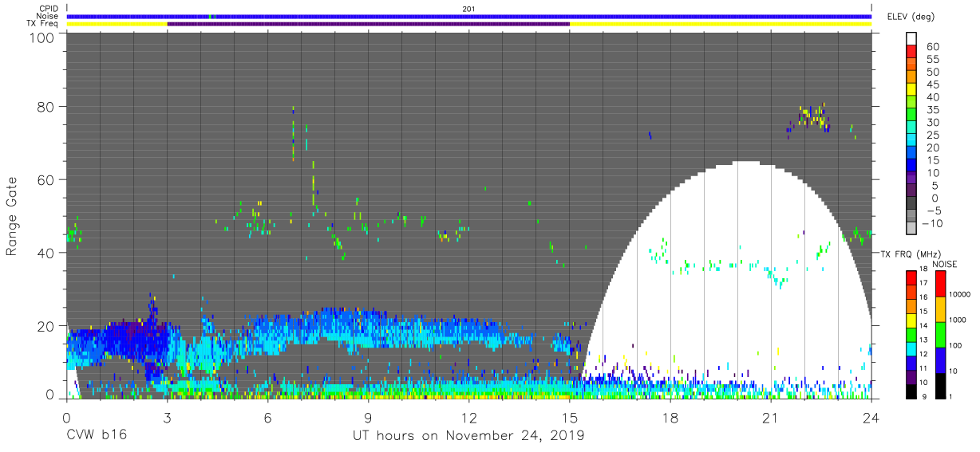980x452 pixels.
Task: Pick the red 55–60 degree elevation swatch
Action: click(911, 53)
